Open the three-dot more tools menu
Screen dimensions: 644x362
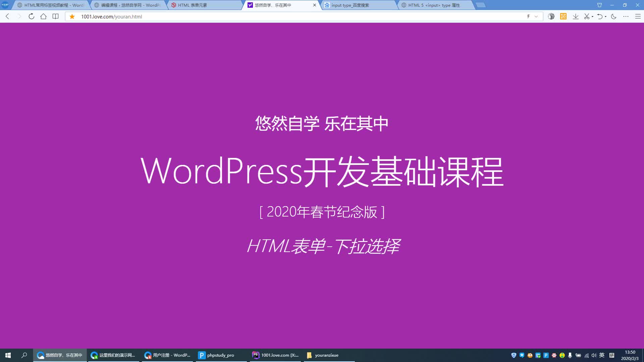click(626, 16)
